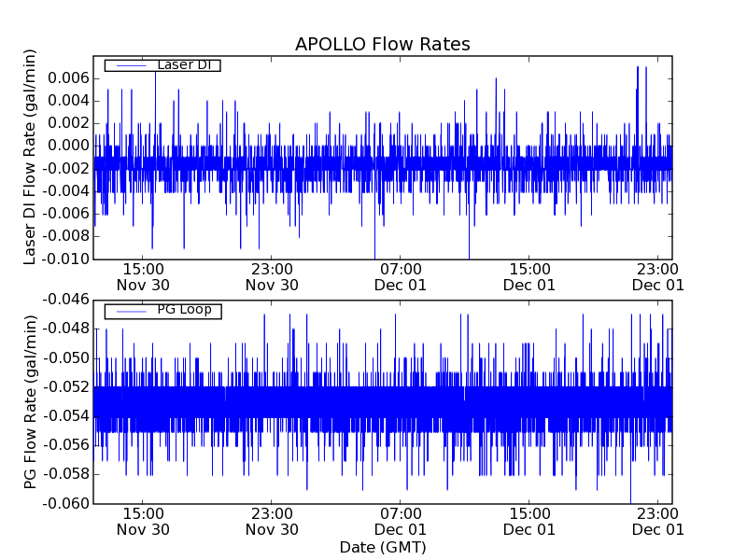Image resolution: width=747 pixels, height=560 pixels.
Task: Click the "PG Flow Rate (gal/min)" axis label
Action: (x=31, y=401)
